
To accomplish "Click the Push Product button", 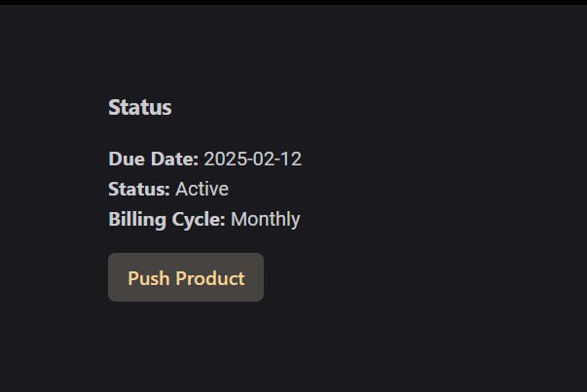I will [x=186, y=278].
